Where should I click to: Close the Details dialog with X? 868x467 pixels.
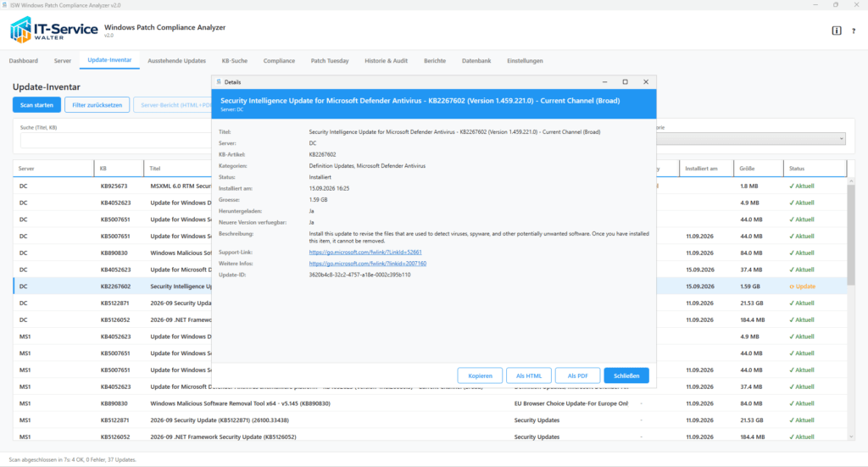[645, 82]
